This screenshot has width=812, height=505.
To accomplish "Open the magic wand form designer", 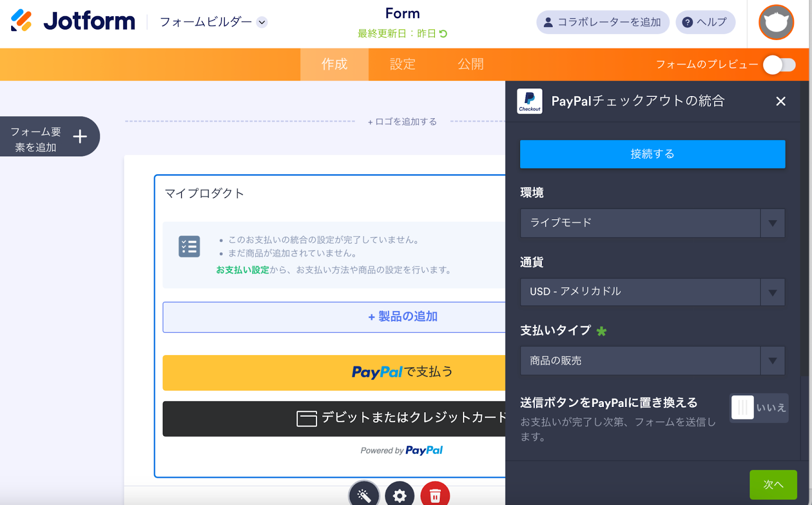I will (x=364, y=495).
